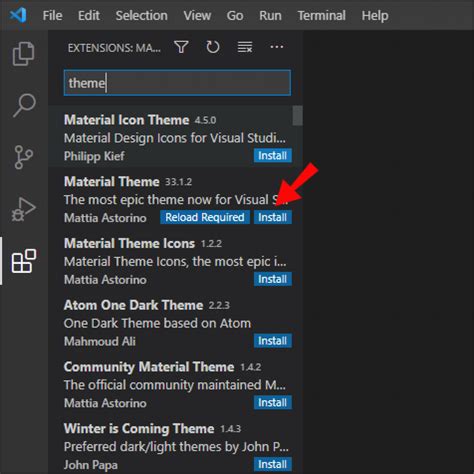Open the Explorer view in activity bar
This screenshot has height=474, width=474.
coord(23,53)
